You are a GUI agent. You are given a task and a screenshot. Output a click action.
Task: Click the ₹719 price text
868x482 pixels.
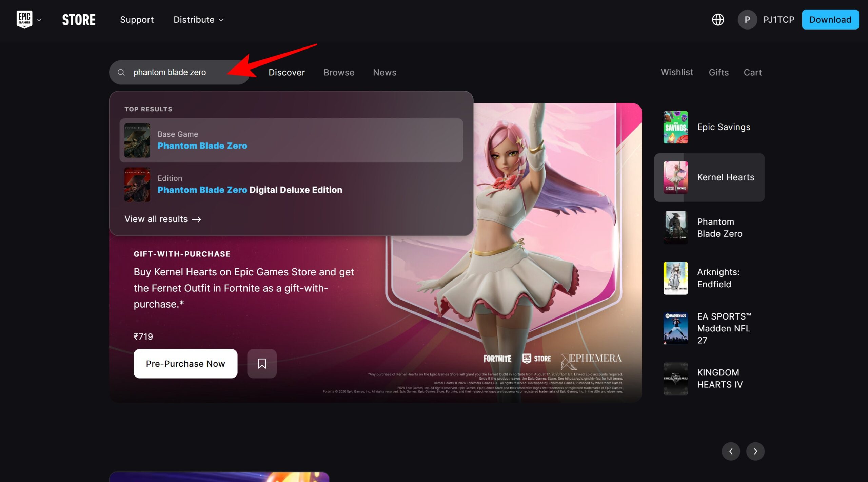click(x=143, y=336)
